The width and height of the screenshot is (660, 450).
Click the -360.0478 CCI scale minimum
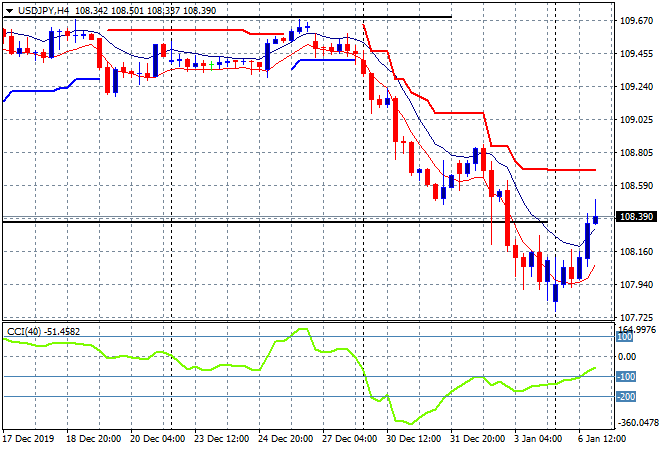click(637, 423)
